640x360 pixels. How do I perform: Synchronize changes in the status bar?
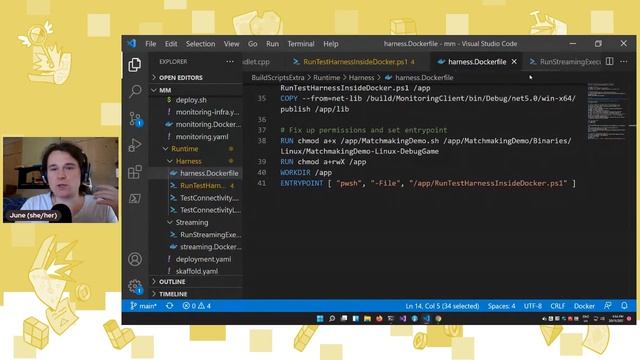(169, 306)
